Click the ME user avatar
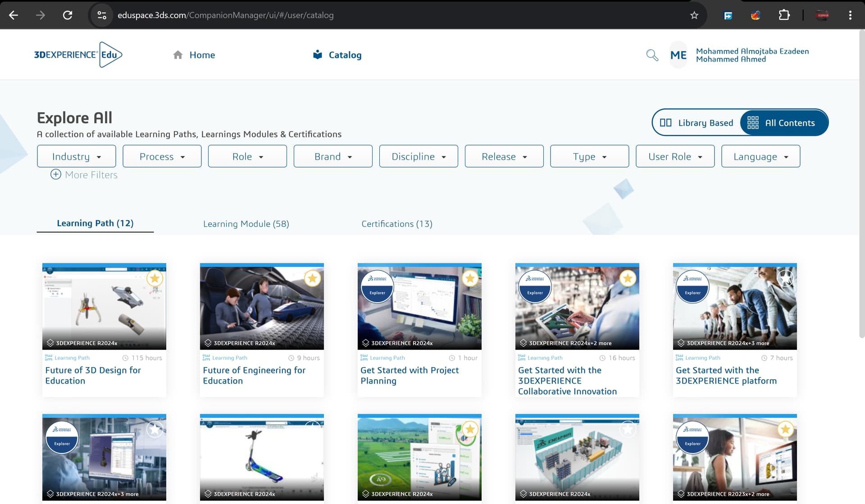This screenshot has height=504, width=865. [x=678, y=55]
